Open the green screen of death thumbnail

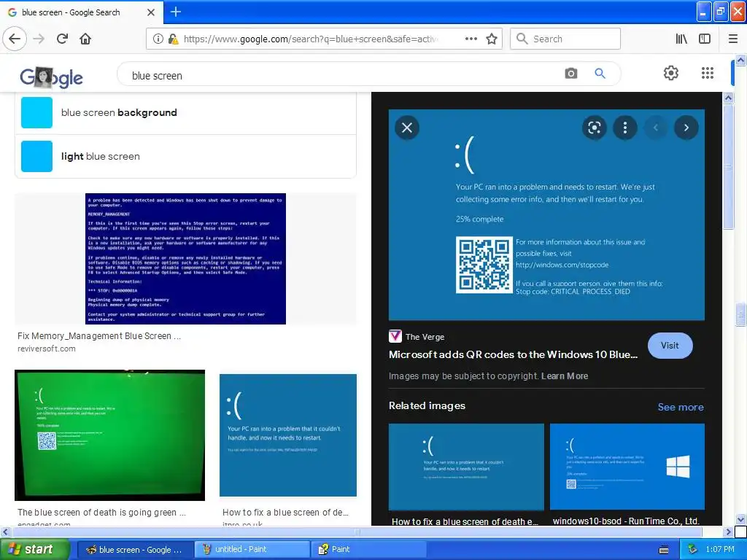coord(110,435)
